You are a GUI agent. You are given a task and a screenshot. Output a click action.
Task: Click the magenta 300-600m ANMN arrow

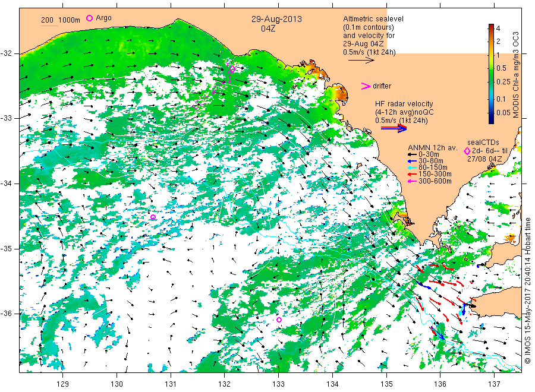tap(412, 181)
